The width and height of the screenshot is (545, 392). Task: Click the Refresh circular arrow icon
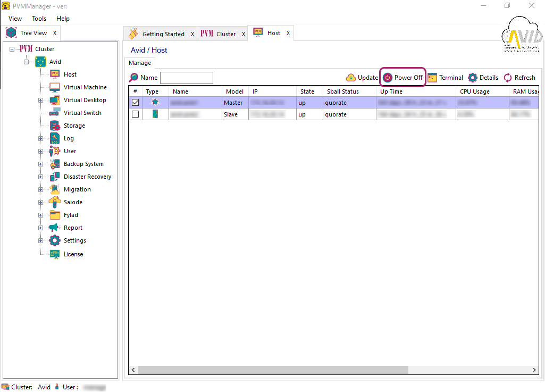click(508, 78)
